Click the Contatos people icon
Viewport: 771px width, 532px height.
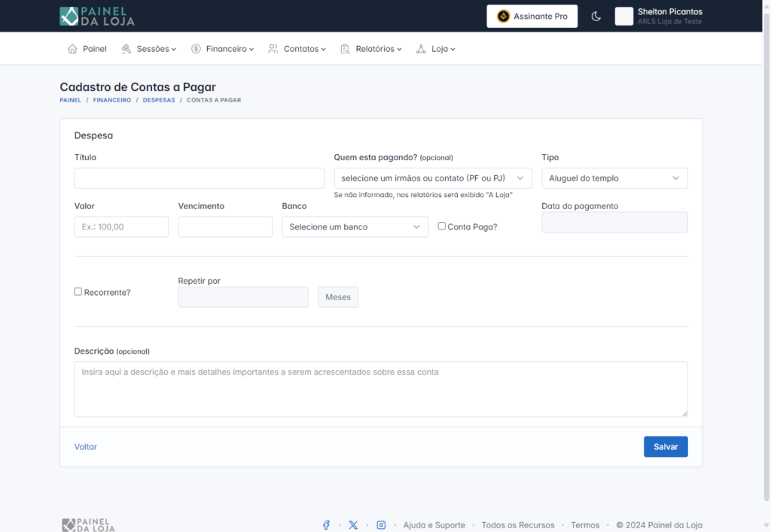point(273,49)
